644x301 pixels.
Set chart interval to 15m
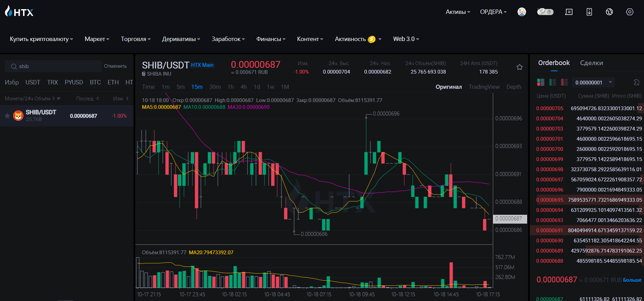point(197,87)
